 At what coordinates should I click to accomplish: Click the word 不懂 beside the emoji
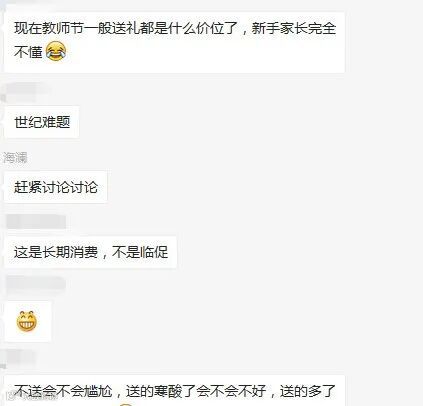[28, 52]
